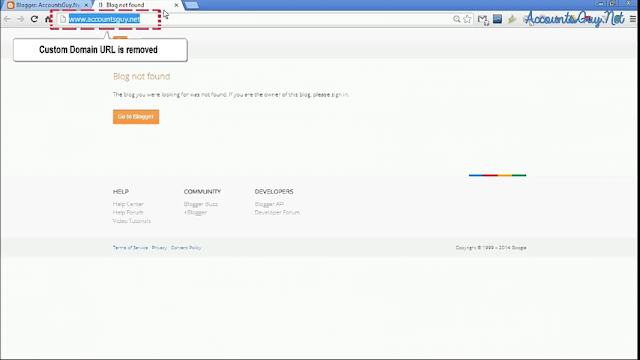Viewport: 640px width, 360px height.
Task: Reload the current page
Action: pyautogui.click(x=34, y=19)
